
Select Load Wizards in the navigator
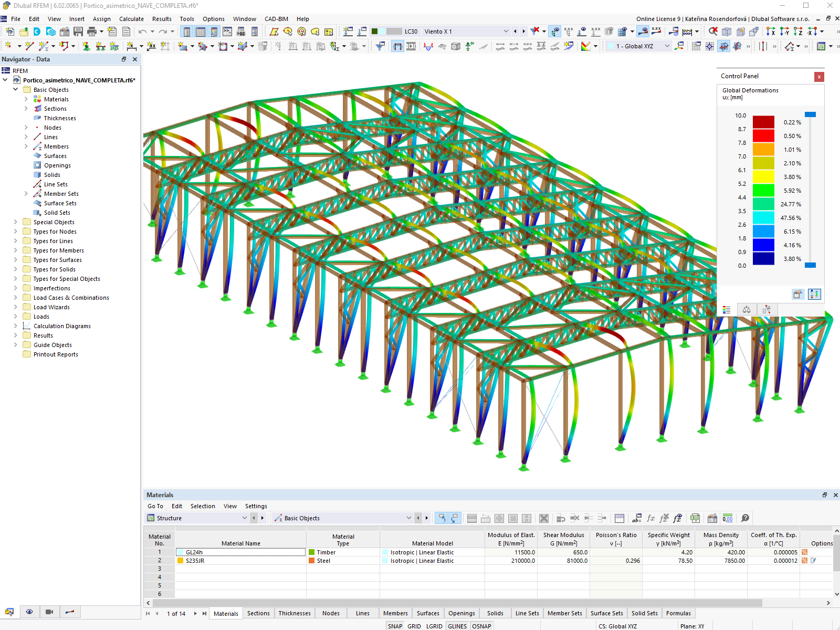point(51,307)
